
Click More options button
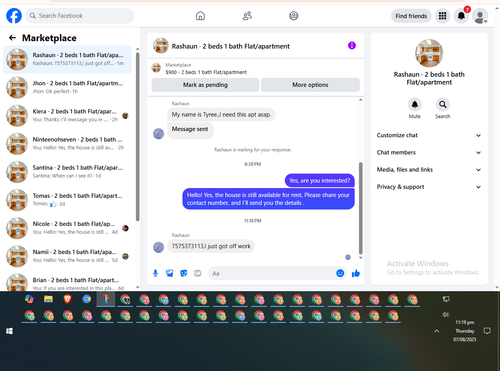310,85
